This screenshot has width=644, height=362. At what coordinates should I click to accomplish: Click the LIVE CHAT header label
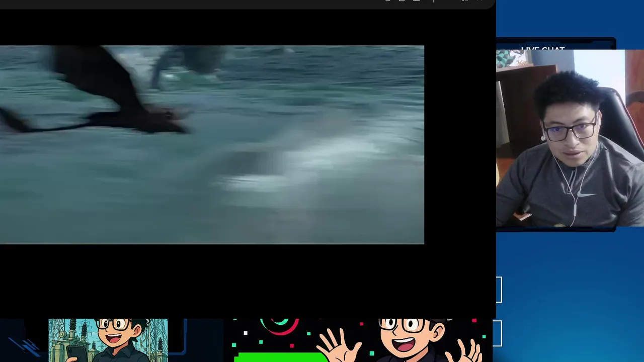point(543,49)
